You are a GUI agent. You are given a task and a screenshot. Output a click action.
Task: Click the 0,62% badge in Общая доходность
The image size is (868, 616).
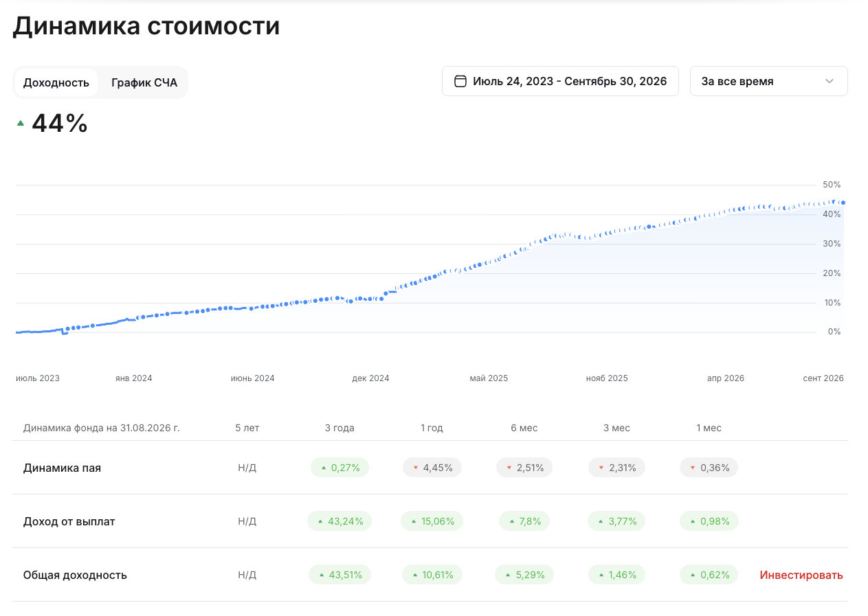click(709, 575)
